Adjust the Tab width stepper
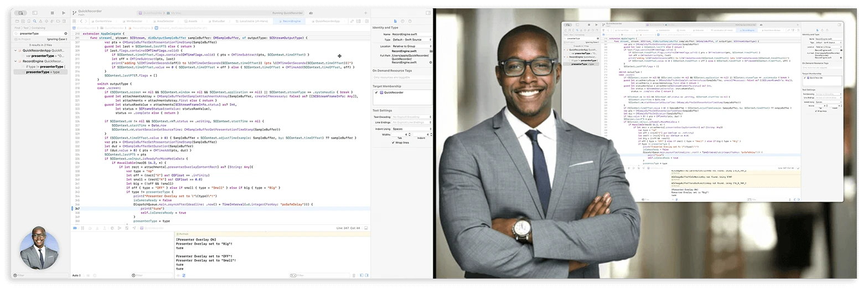Image resolution: width=868 pixels, height=298 pixels. [410, 135]
